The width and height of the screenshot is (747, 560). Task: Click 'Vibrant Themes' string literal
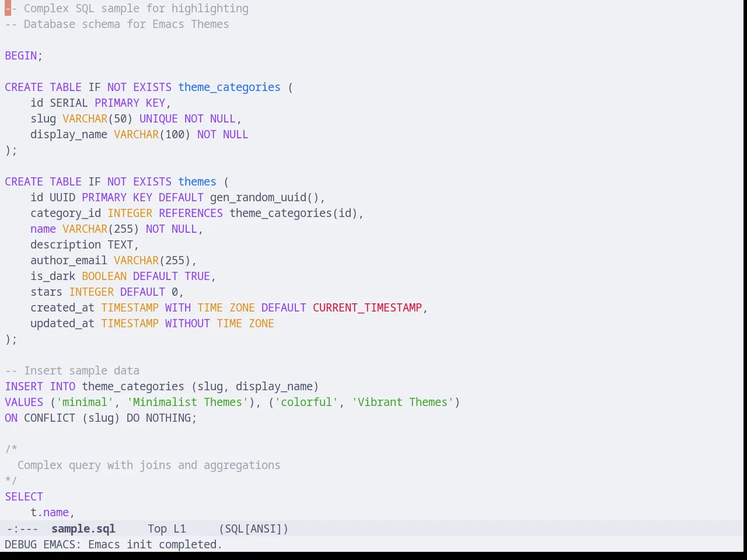point(403,402)
